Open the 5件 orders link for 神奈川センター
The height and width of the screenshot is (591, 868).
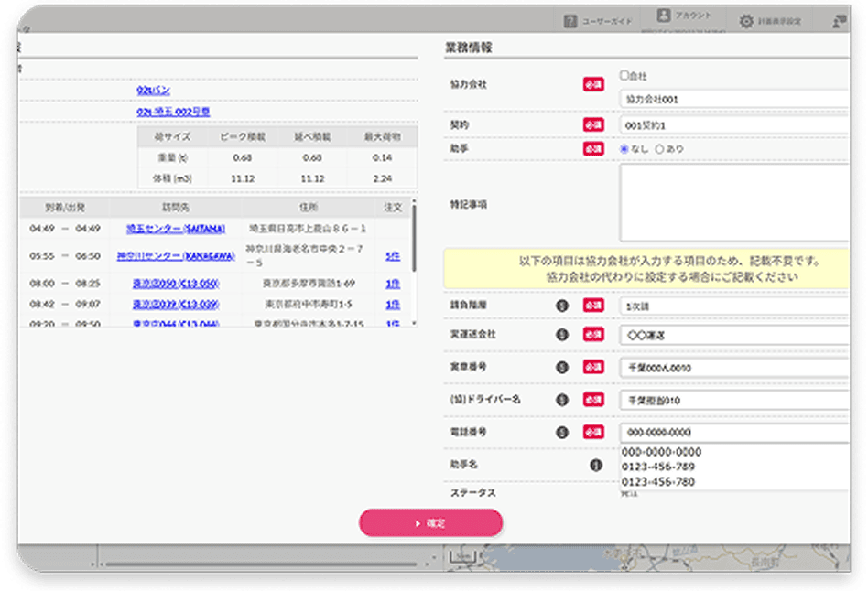393,255
